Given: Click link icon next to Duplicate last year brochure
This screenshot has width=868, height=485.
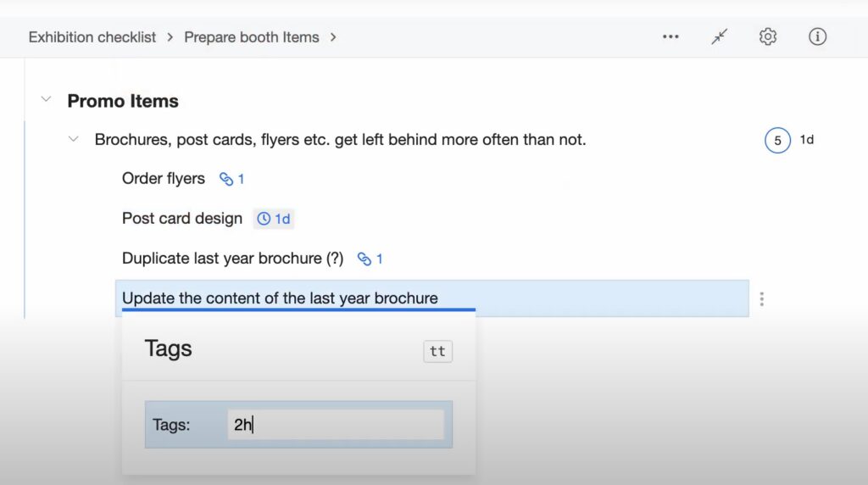Looking at the screenshot, I should 370,259.
